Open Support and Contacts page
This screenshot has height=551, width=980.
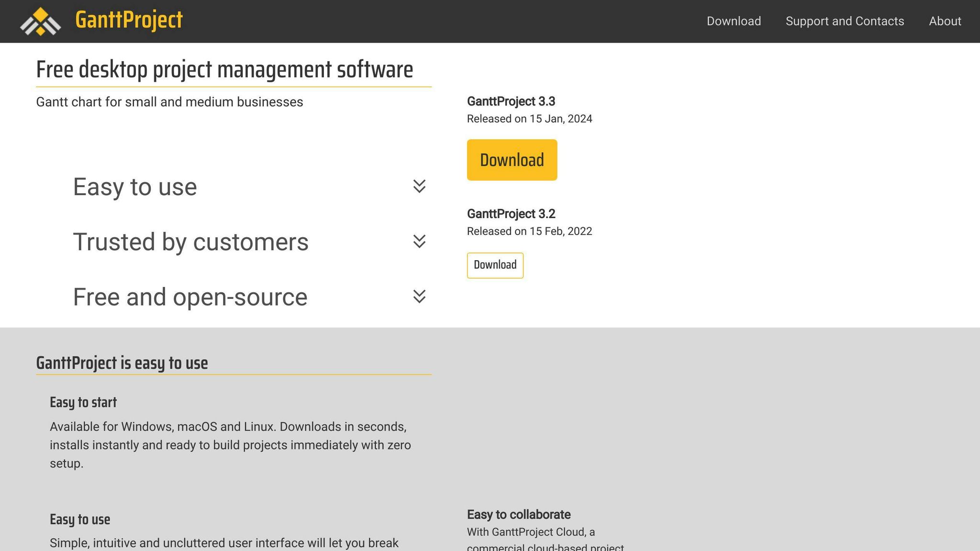(845, 21)
